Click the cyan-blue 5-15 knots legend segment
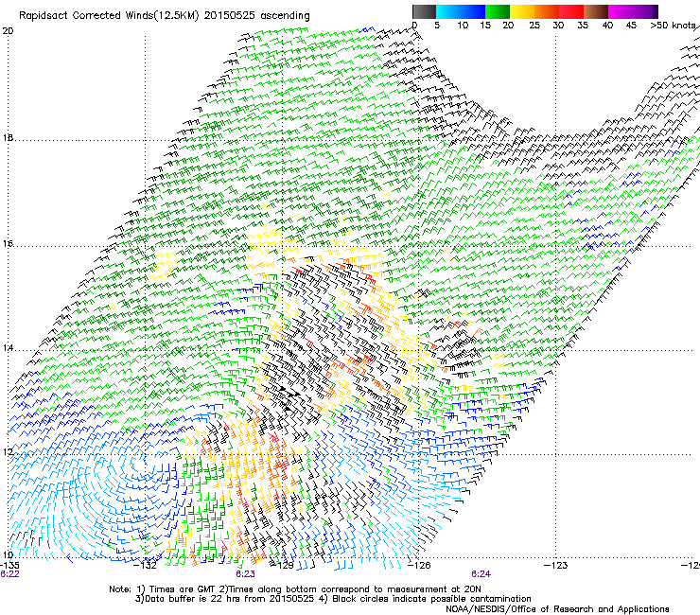Screen dimensions: 700x615 [x=461, y=11]
